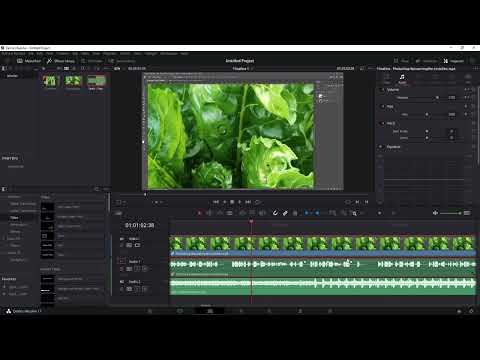Show the Mixer panel
480x360 pixels.
[401, 61]
